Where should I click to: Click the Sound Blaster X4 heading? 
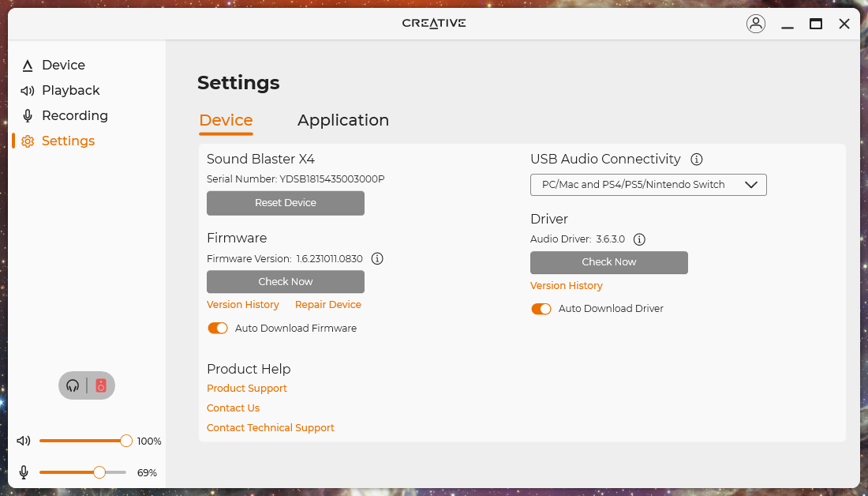click(x=260, y=160)
